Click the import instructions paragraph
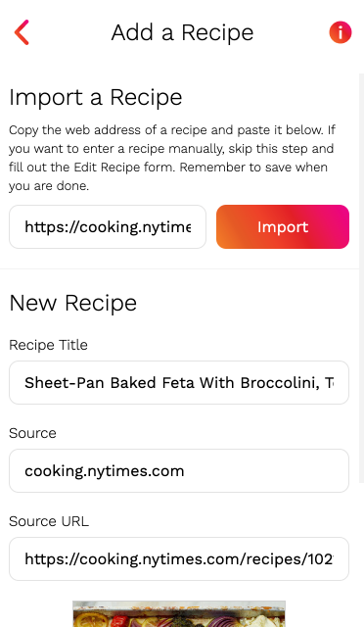This screenshot has width=364, height=627. (x=172, y=158)
